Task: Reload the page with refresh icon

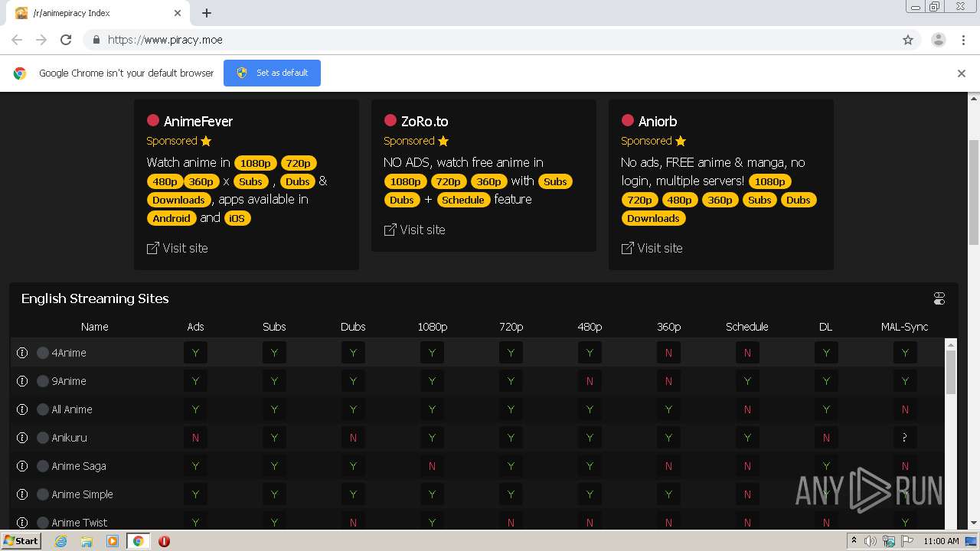Action: coord(66,40)
